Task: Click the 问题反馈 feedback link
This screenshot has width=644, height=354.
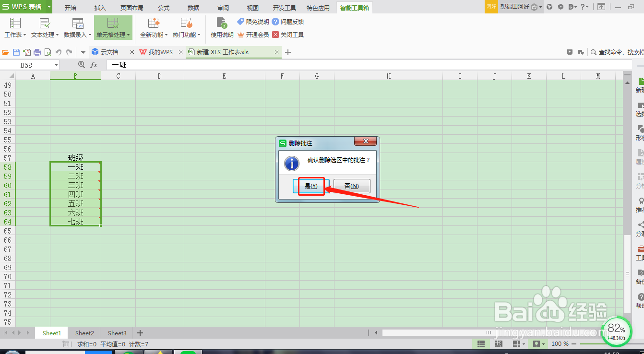Action: pyautogui.click(x=288, y=22)
